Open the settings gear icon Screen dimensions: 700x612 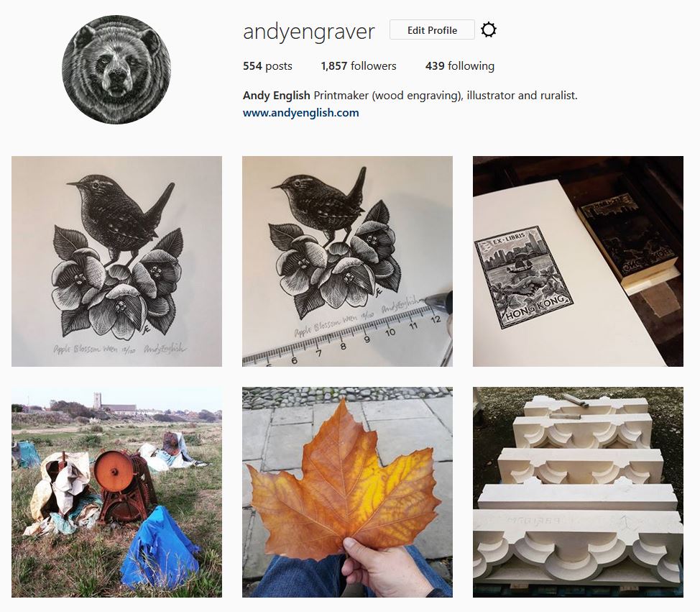(x=489, y=30)
